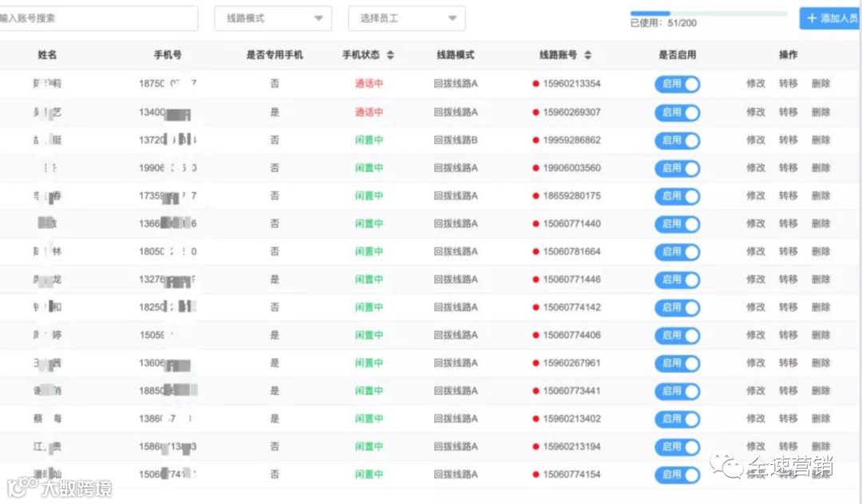Click 删除 for account 15060771440
The height and width of the screenshot is (504, 862).
pos(820,223)
